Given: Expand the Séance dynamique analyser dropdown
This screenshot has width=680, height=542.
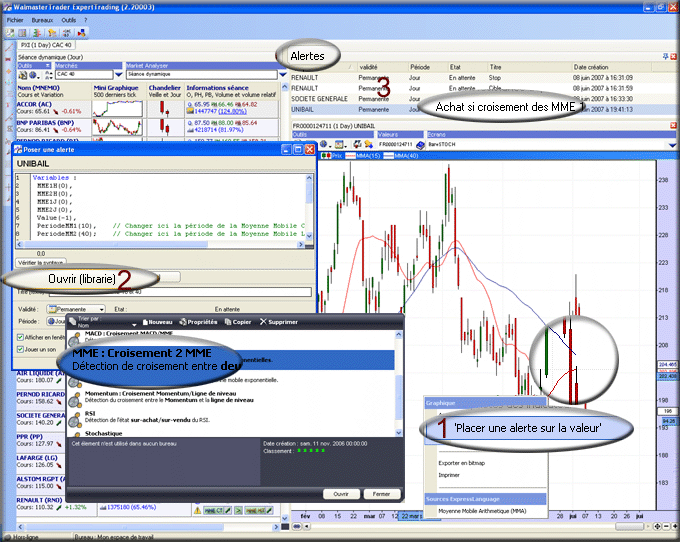Looking at the screenshot, I should pos(283,75).
